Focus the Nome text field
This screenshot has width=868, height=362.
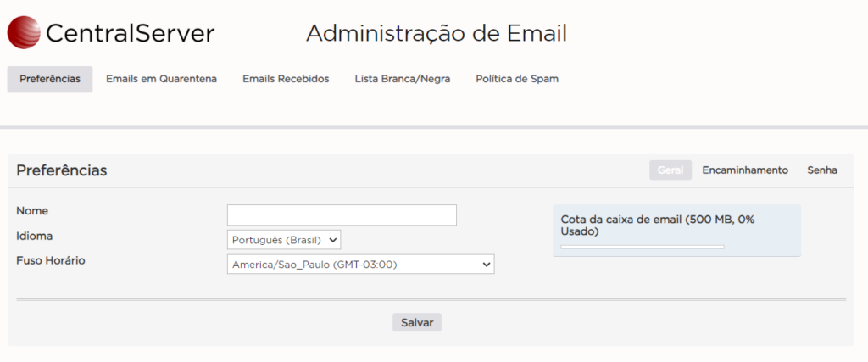click(x=342, y=215)
